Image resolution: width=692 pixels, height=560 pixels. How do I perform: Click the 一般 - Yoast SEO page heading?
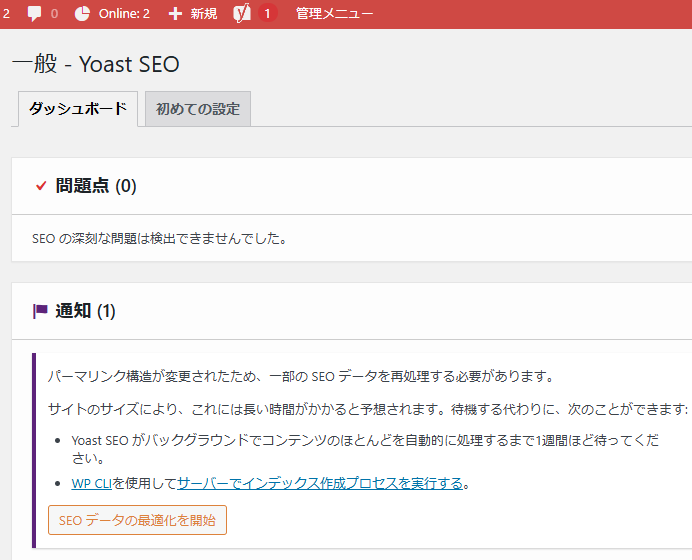pyautogui.click(x=96, y=64)
